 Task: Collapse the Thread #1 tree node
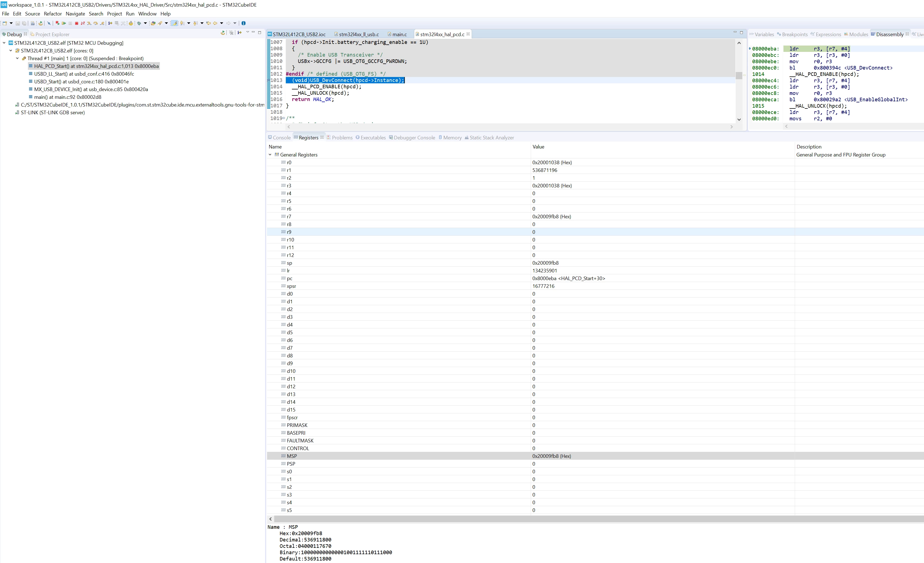coord(17,59)
